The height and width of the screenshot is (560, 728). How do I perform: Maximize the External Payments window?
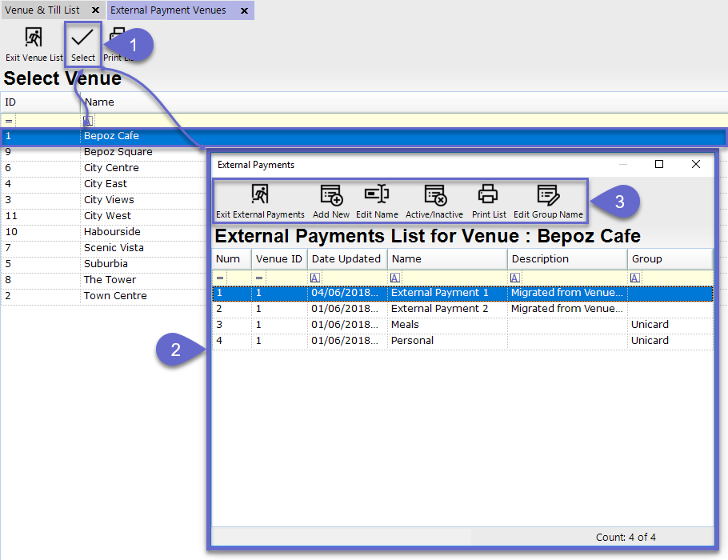coord(659,164)
